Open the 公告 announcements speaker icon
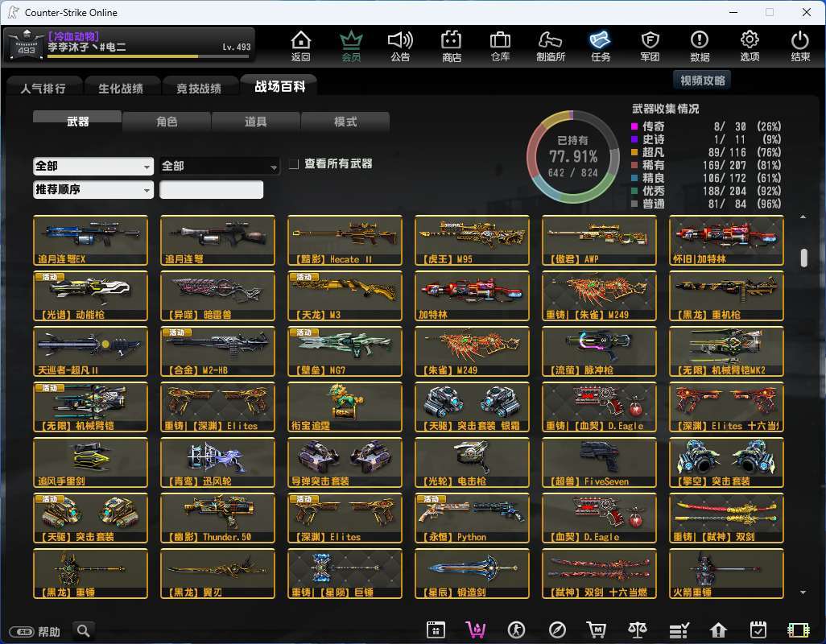This screenshot has width=826, height=644. pos(400,46)
